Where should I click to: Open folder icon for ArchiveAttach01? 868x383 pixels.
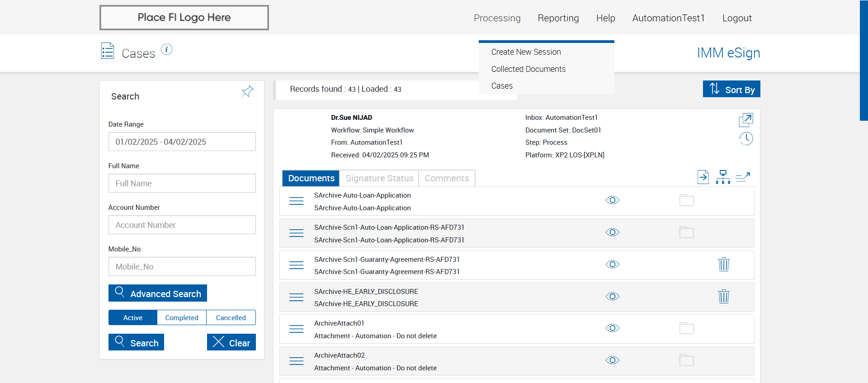click(686, 328)
